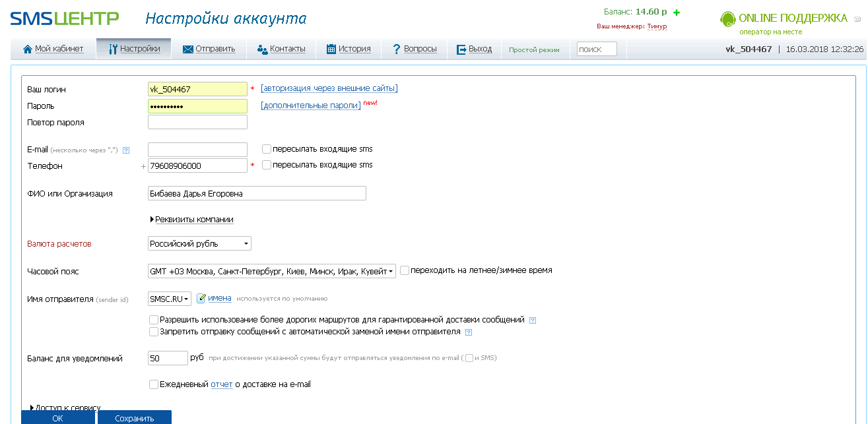
Task: Enable daily delivery report on e-mail
Action: point(154,384)
